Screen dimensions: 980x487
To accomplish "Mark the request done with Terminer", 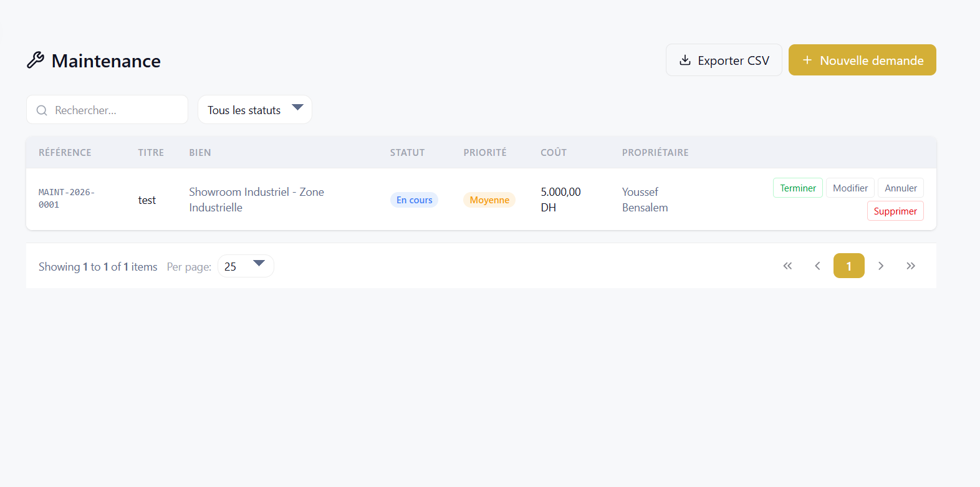I will coord(798,188).
